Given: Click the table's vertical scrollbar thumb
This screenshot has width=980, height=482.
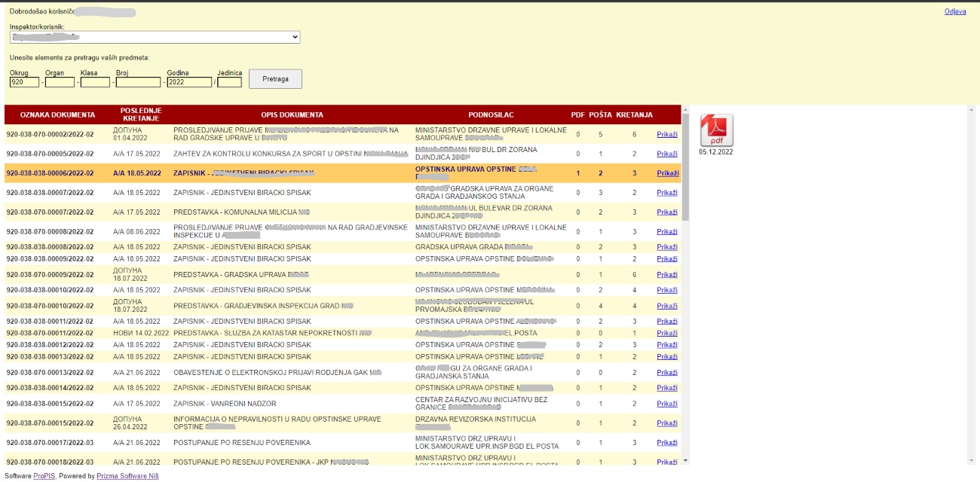Looking at the screenshot, I should pyautogui.click(x=685, y=166).
